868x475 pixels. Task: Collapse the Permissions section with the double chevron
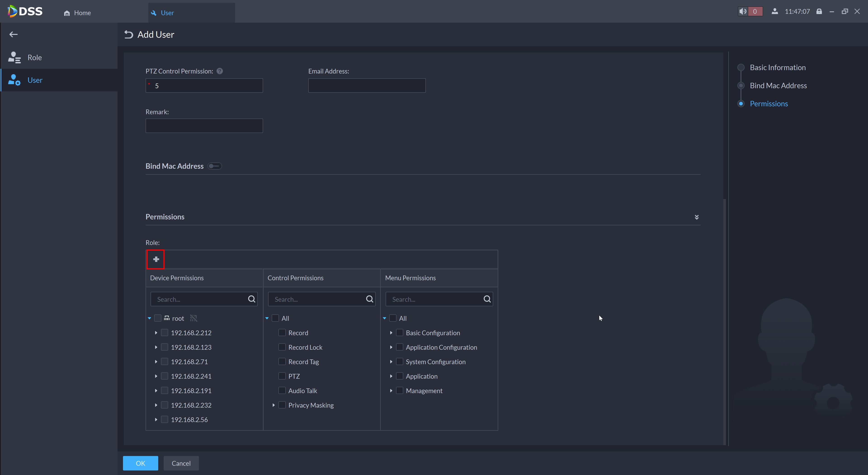coord(696,217)
